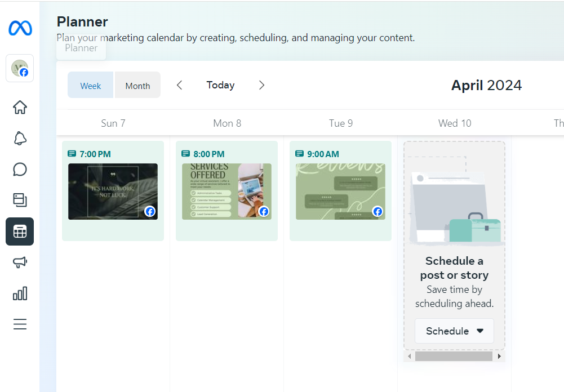Open the Inbox chat bubble icon
Viewport: 564px width, 392px height.
tap(20, 170)
